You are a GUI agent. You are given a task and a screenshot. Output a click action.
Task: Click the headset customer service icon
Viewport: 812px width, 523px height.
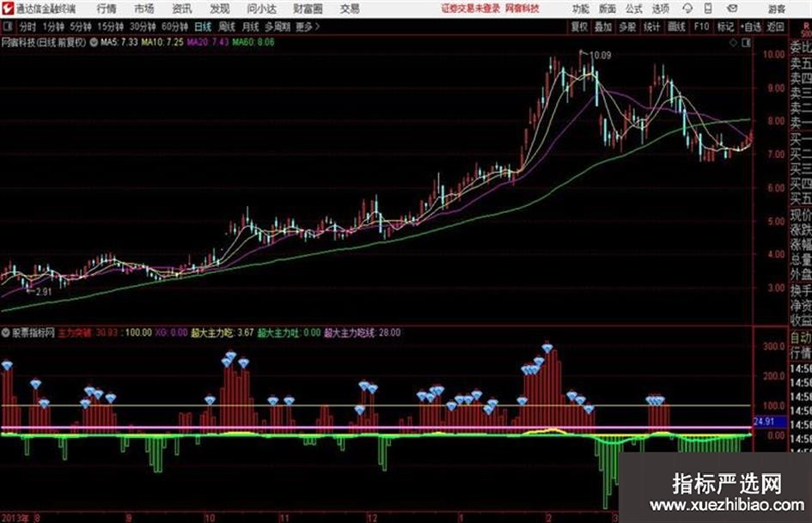pyautogui.click(x=687, y=9)
